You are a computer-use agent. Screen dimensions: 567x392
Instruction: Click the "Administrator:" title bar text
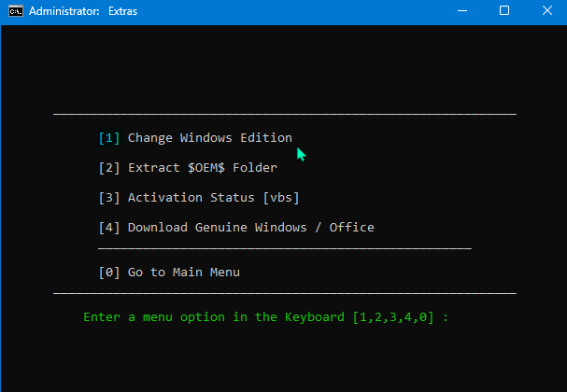click(64, 11)
